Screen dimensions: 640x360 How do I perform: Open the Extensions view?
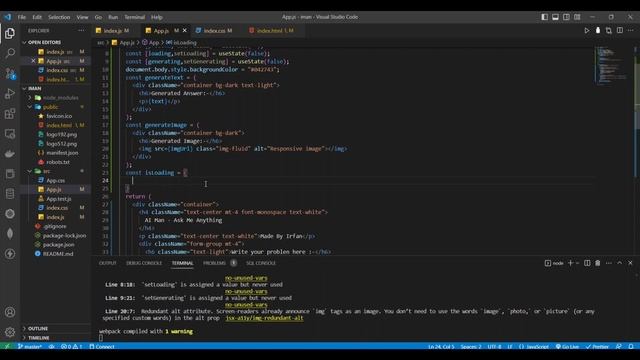click(x=10, y=113)
